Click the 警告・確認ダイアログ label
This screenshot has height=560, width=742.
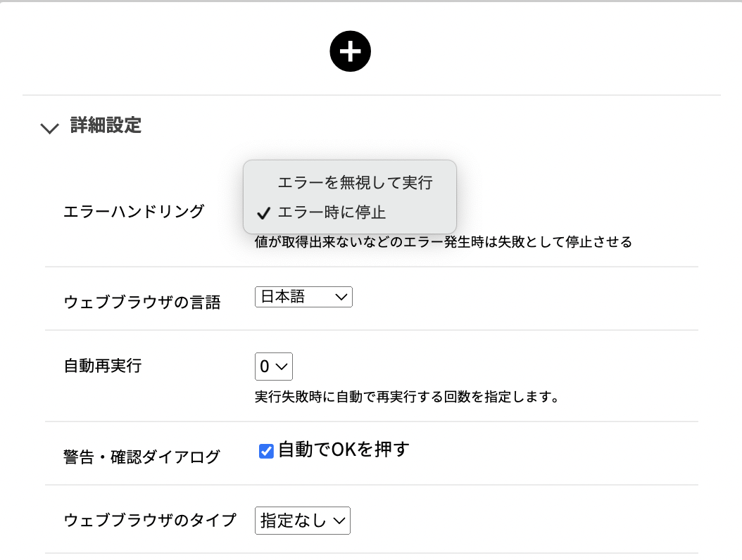click(142, 457)
